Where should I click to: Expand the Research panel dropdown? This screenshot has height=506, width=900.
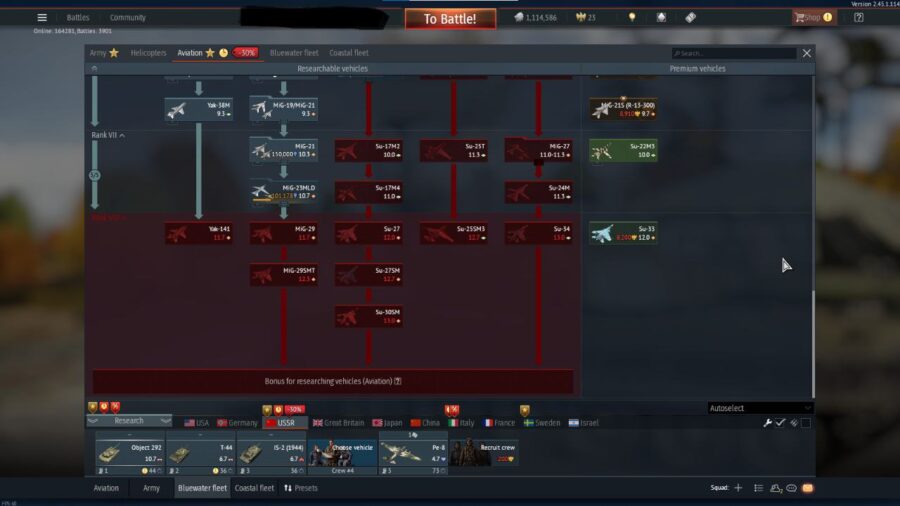click(129, 421)
